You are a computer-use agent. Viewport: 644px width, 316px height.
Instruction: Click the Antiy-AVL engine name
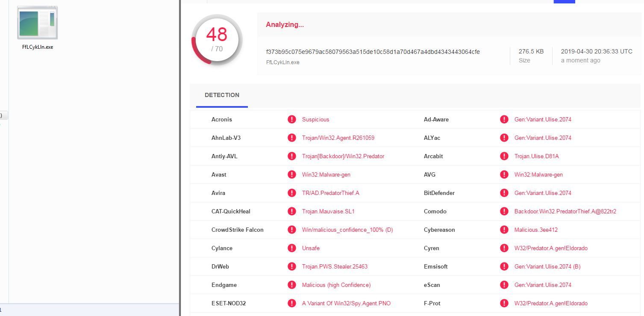tap(224, 157)
